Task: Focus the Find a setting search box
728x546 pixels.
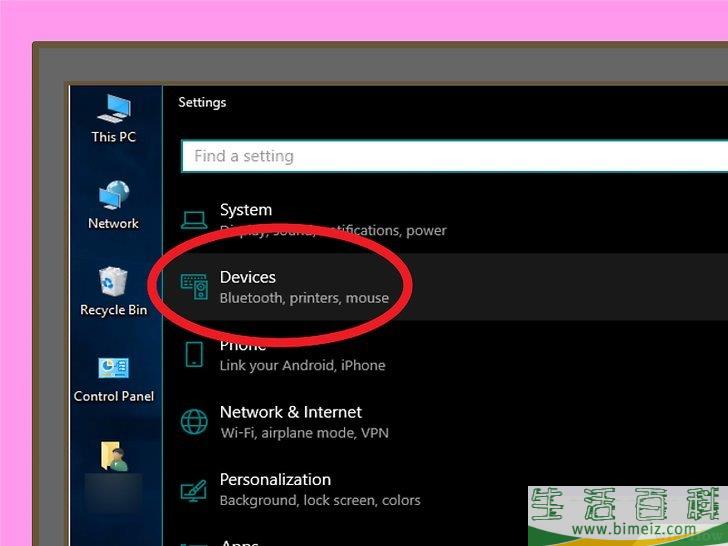Action: coord(454,156)
